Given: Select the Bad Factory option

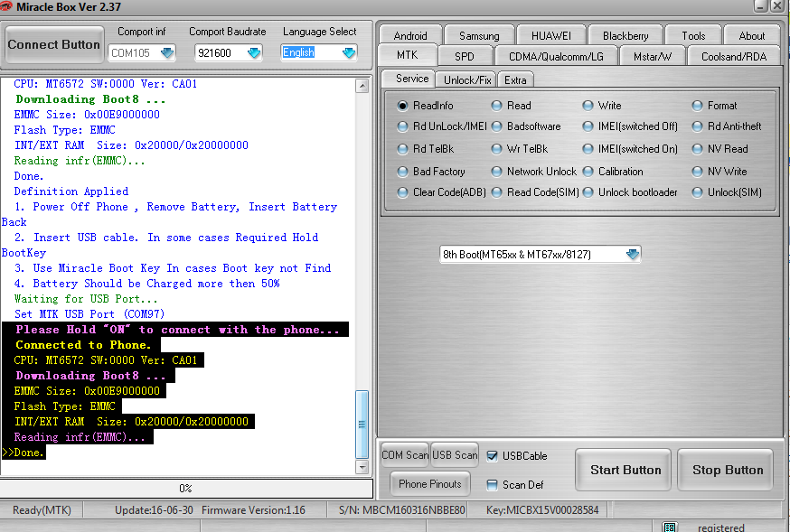Looking at the screenshot, I should click(x=402, y=172).
